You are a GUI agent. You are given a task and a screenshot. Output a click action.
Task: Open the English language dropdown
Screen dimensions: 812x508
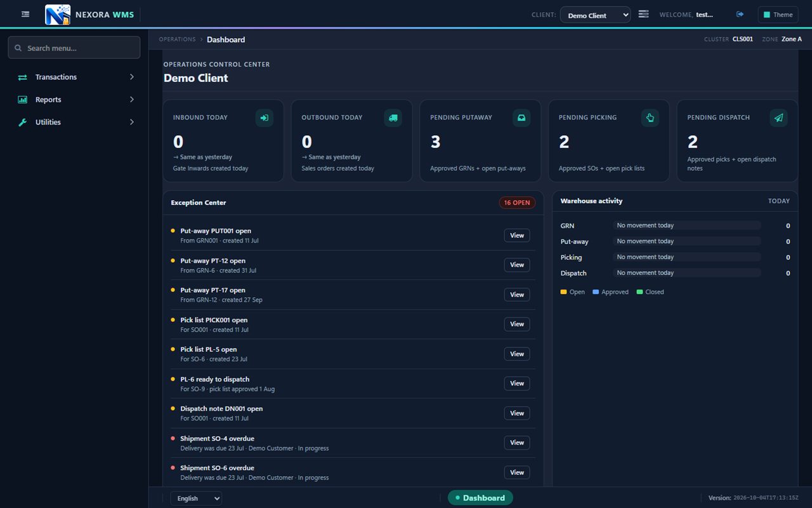(x=196, y=498)
